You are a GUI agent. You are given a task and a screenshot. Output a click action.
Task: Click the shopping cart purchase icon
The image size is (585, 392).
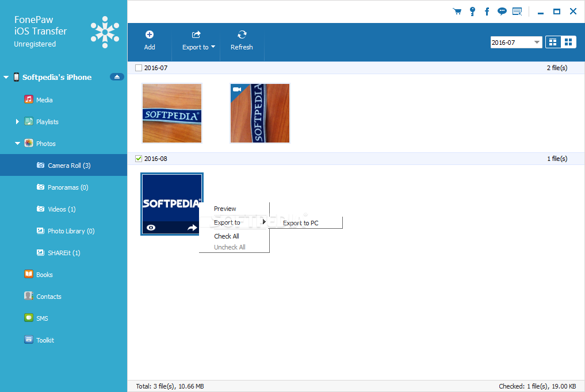457,11
